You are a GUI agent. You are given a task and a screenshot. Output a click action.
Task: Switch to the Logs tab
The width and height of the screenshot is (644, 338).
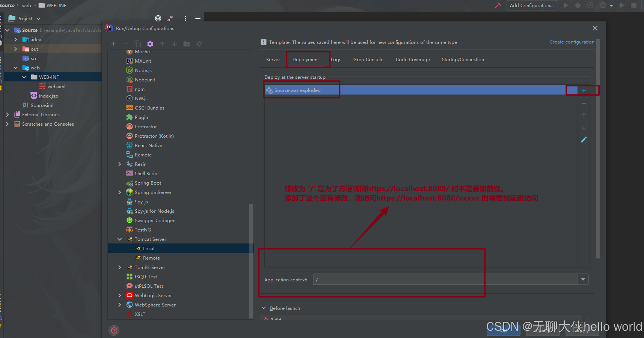coord(336,60)
